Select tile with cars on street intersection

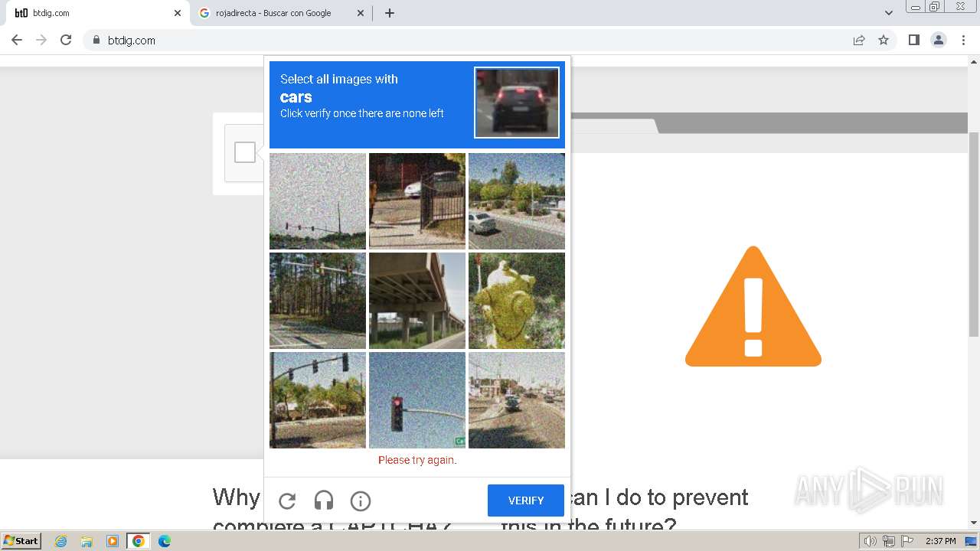pyautogui.click(x=517, y=400)
